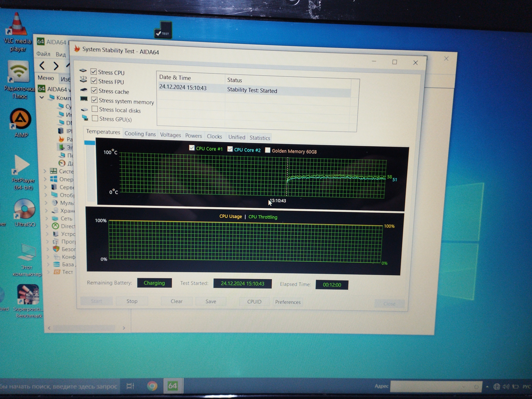Viewport: 532px width, 399px height.
Task: Click the Безопасность shield icon in tree
Action: tap(56, 249)
